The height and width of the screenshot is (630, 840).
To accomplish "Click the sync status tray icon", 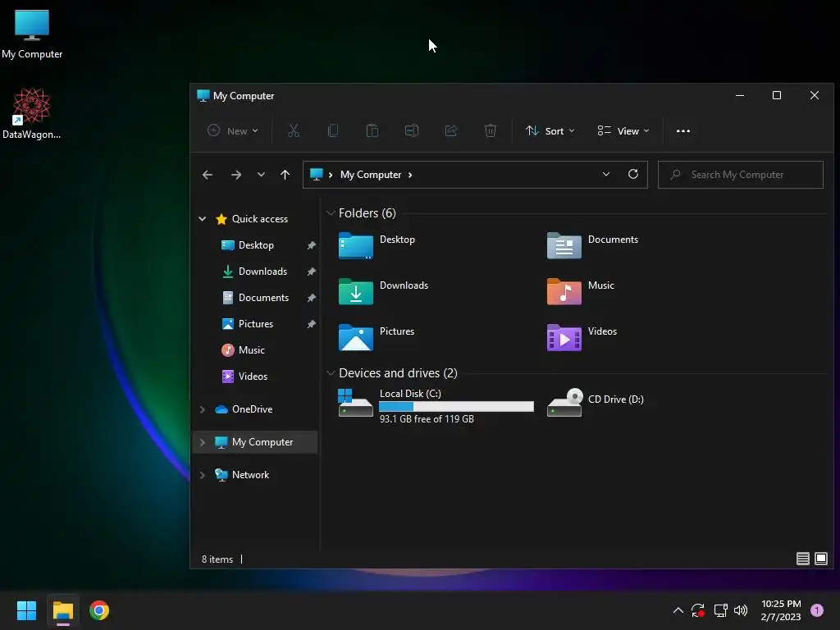I will (697, 610).
